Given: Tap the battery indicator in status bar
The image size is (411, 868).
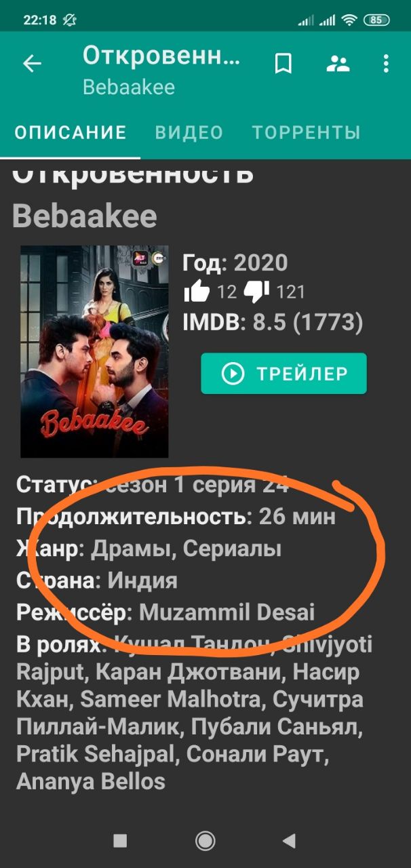Looking at the screenshot, I should (376, 20).
